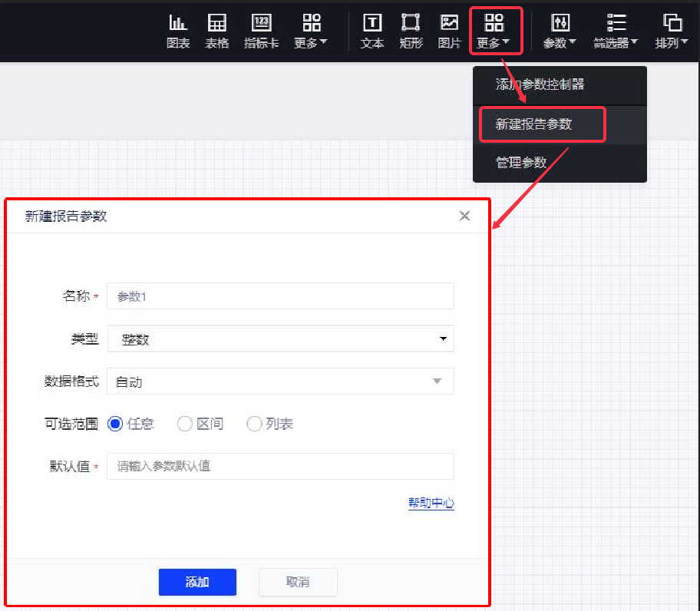
Task: Select the 矩形 rectangle tool
Action: coord(411,31)
